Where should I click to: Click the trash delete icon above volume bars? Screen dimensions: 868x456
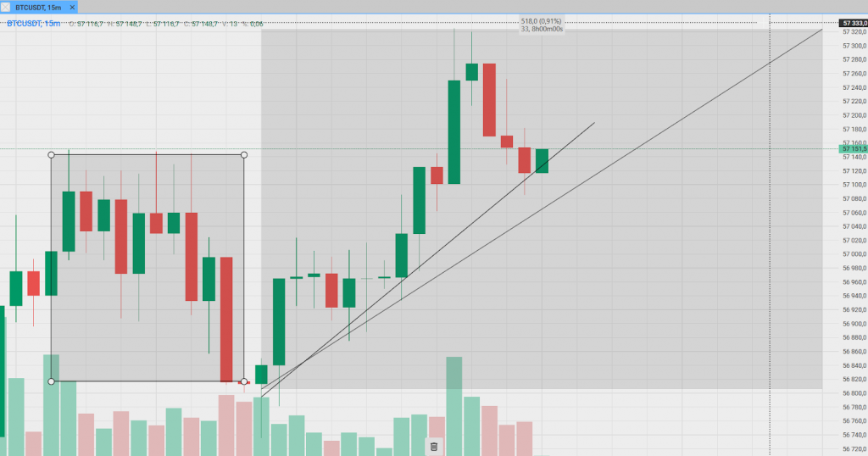point(433,447)
